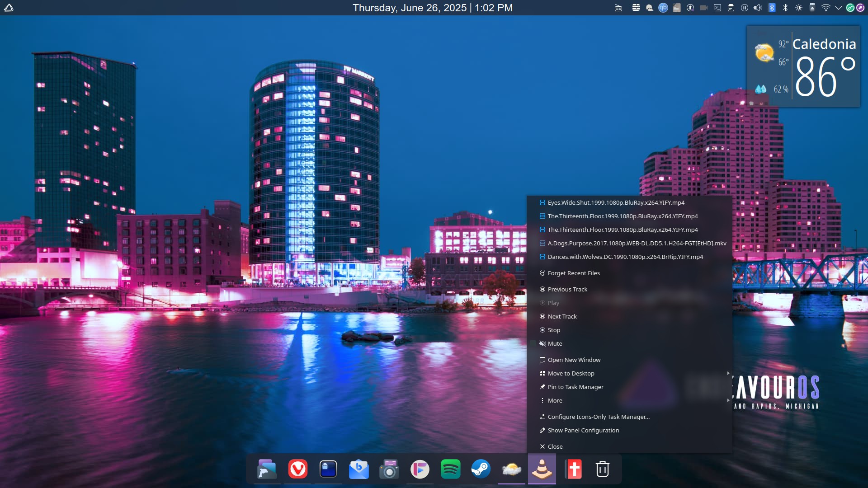The height and width of the screenshot is (488, 868).
Task: Toggle Pin to Task Manager
Action: (575, 387)
